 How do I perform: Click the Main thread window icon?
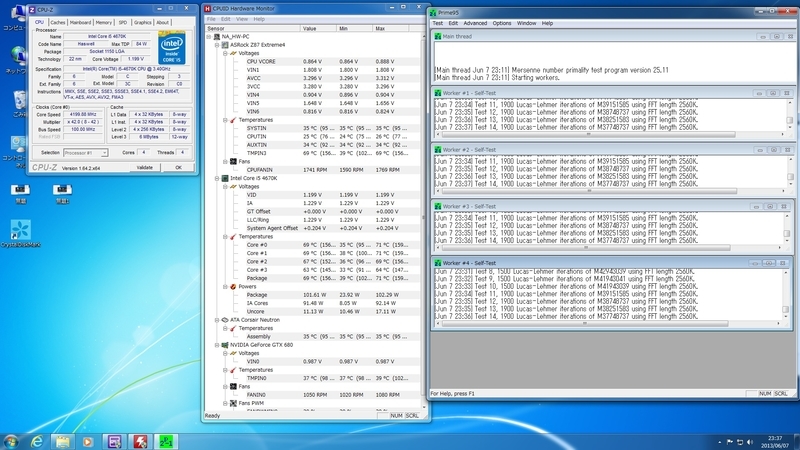coord(437,36)
